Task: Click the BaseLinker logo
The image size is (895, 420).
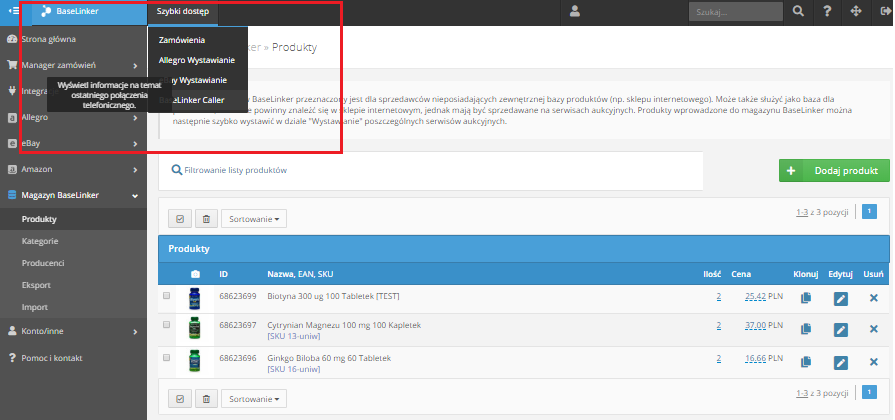Action: (x=70, y=11)
